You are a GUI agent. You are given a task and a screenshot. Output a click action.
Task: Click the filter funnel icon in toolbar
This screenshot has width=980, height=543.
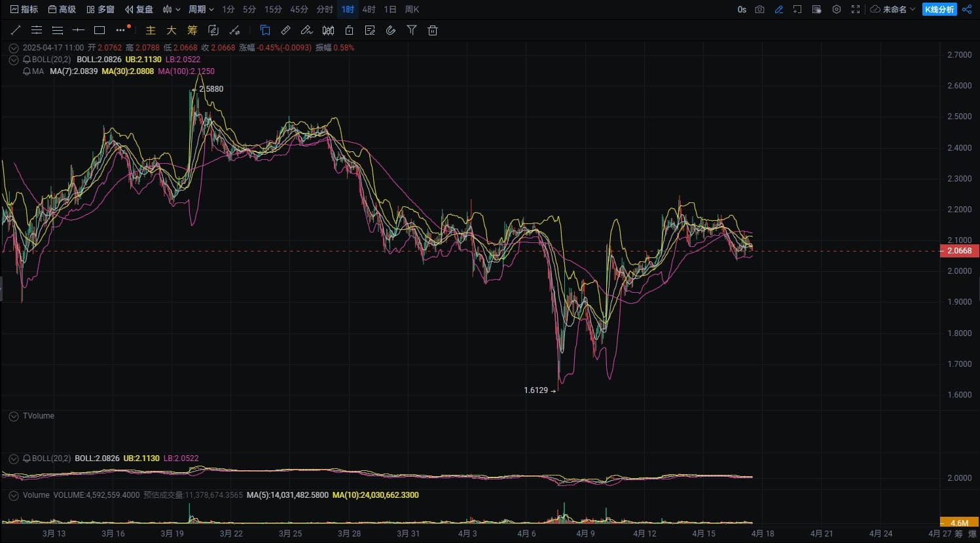(x=412, y=30)
